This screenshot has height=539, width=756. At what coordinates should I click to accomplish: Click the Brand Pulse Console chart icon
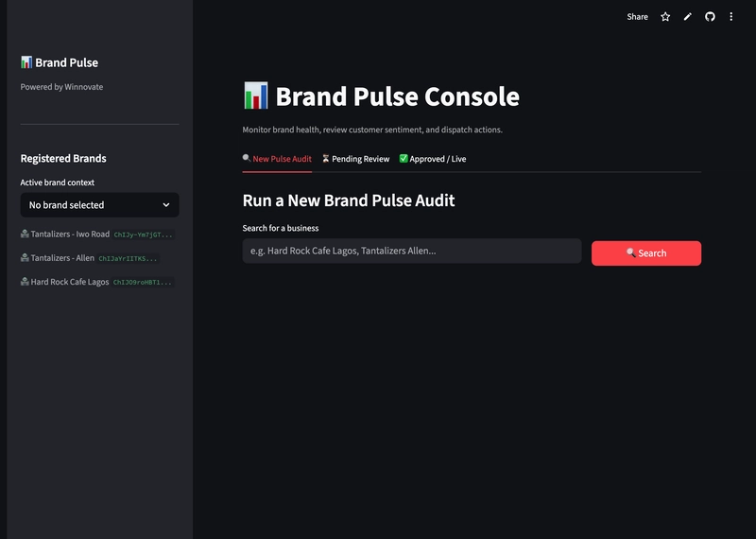click(255, 96)
